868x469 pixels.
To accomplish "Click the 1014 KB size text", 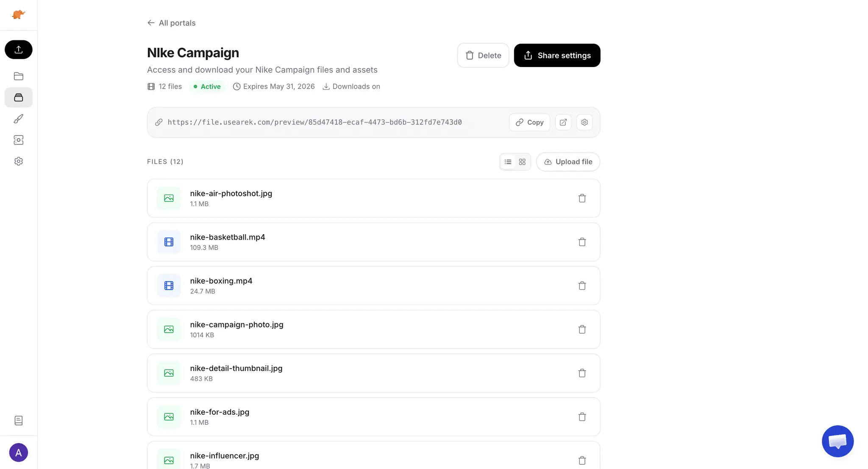I will pyautogui.click(x=202, y=335).
